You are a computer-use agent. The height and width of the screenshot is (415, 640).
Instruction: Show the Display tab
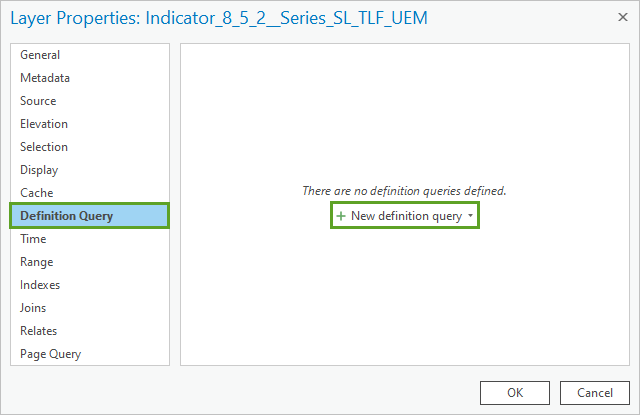39,170
